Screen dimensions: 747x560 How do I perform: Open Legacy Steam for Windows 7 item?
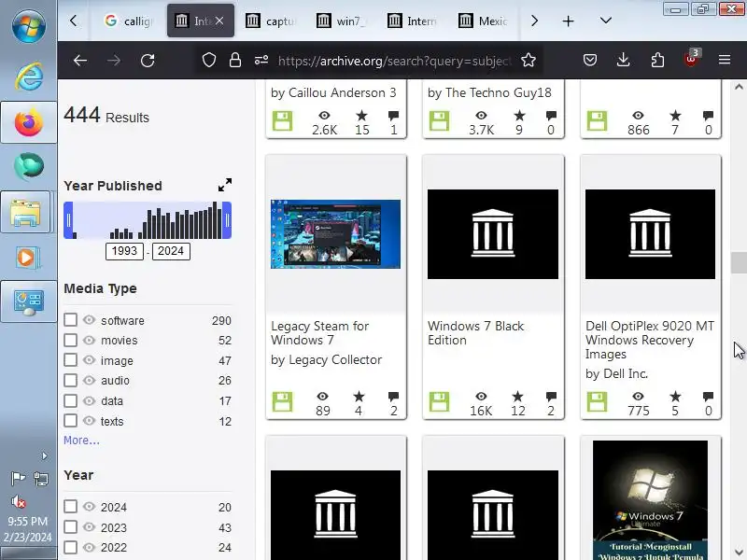tap(319, 333)
